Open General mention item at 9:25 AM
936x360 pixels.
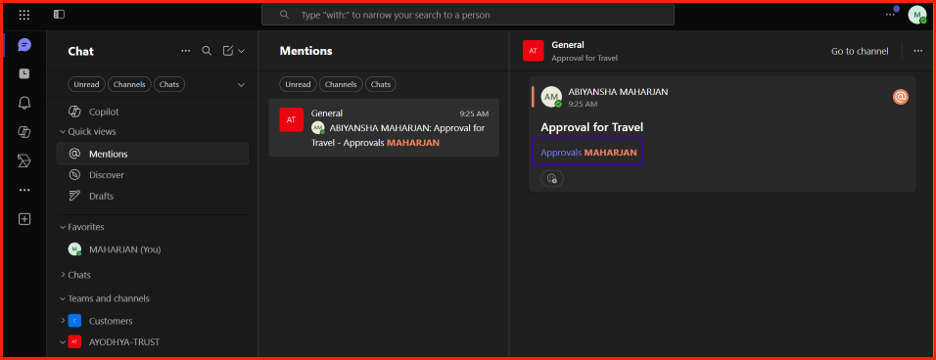[x=384, y=128]
